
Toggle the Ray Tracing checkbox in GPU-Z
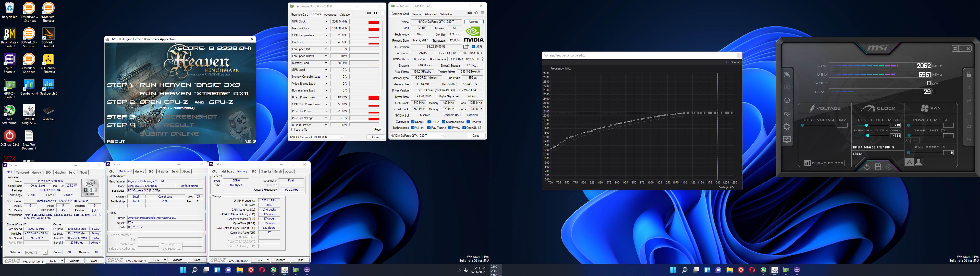[429, 128]
